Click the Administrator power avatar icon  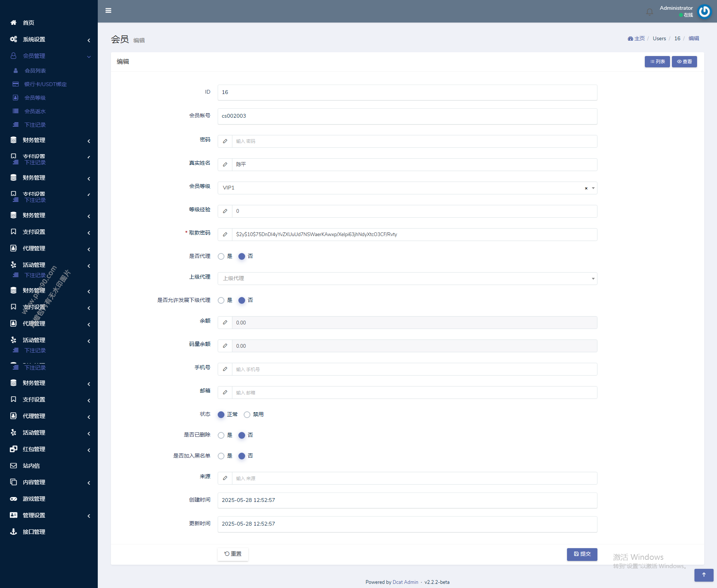[x=704, y=11]
